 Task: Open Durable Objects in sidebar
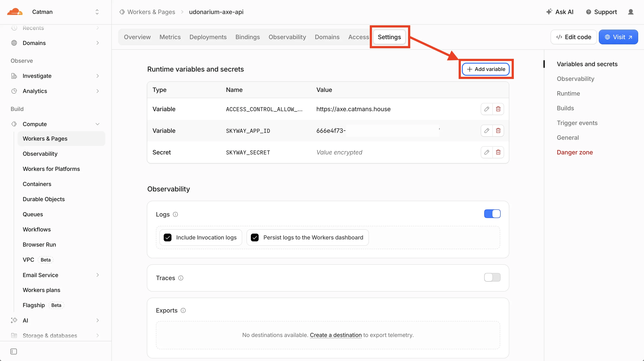point(43,199)
